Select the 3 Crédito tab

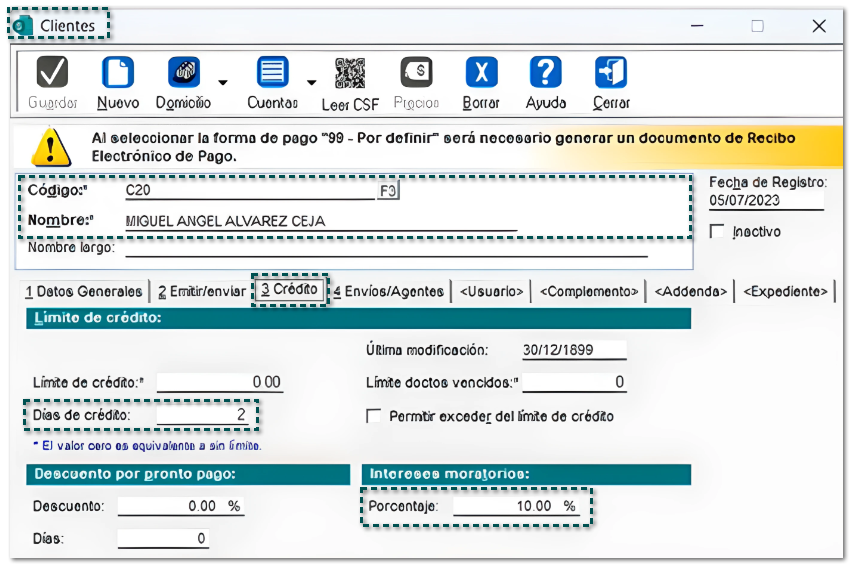[290, 289]
